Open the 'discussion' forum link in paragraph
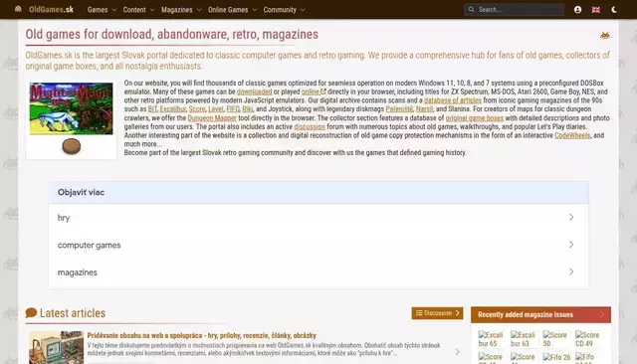The height and width of the screenshot is (364, 637). pyautogui.click(x=310, y=126)
